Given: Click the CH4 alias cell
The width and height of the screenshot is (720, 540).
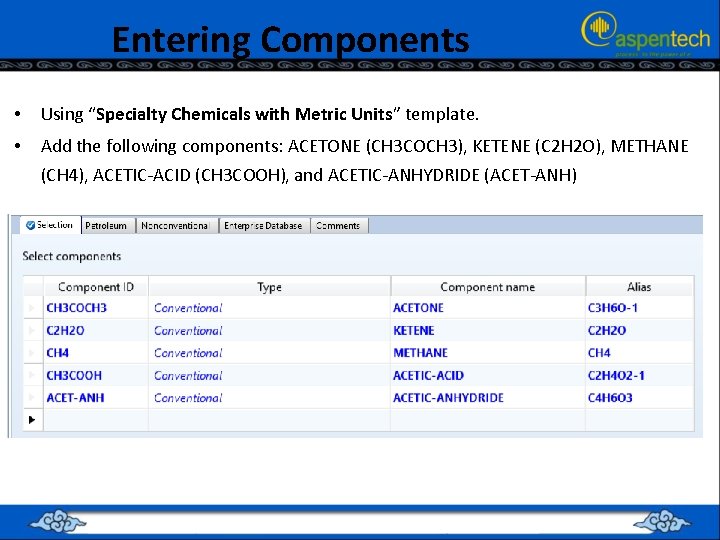Looking at the screenshot, I should [639, 353].
